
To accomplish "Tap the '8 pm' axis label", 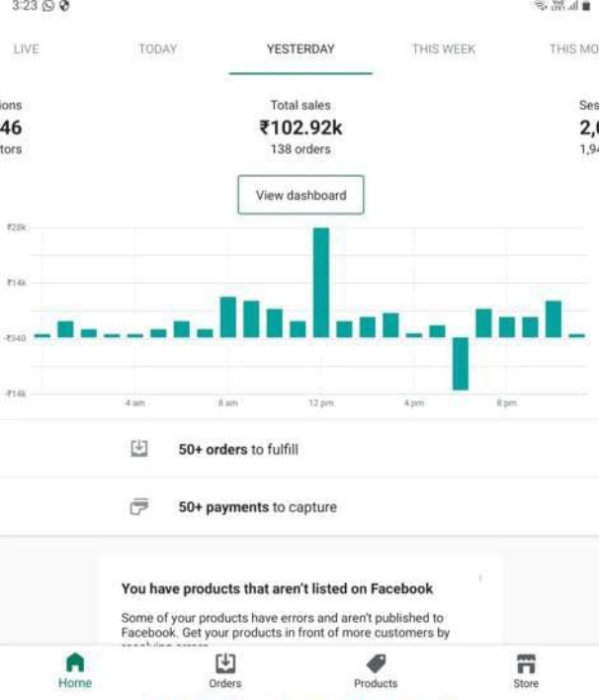I will [507, 403].
